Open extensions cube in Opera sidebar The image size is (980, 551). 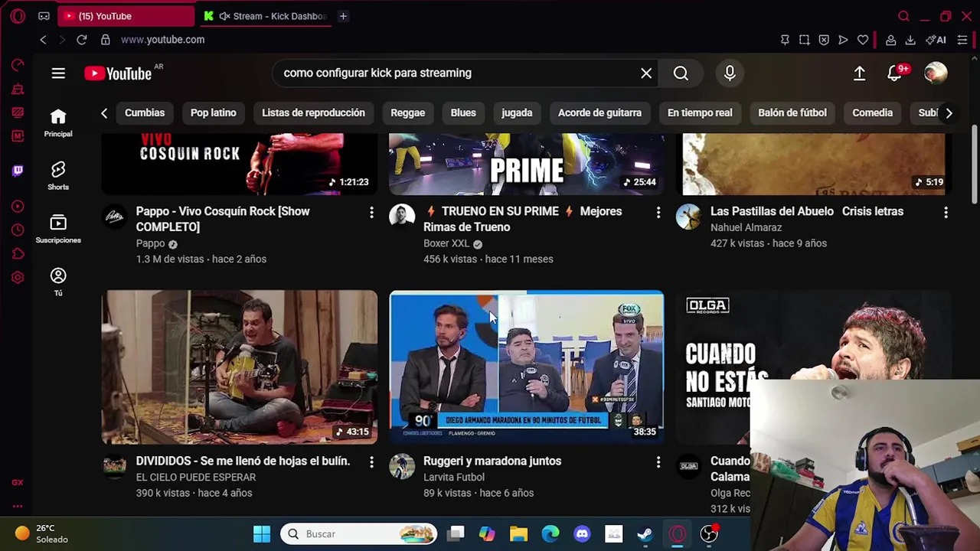[18, 253]
